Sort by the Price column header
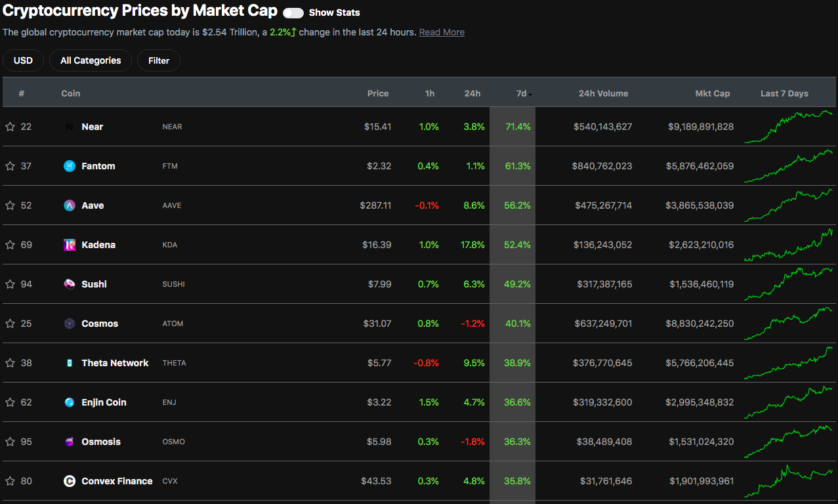The height and width of the screenshot is (504, 838). click(x=378, y=93)
